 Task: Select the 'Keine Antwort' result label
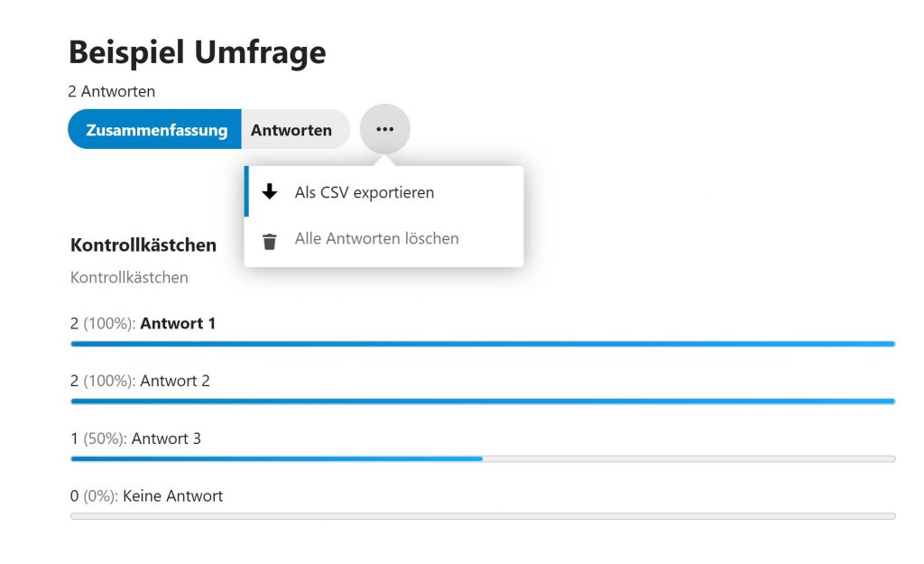[172, 495]
